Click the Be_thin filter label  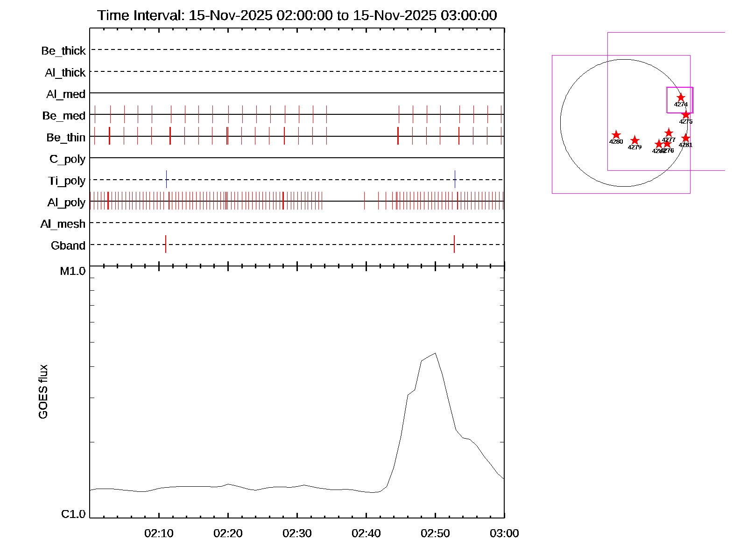click(66, 137)
